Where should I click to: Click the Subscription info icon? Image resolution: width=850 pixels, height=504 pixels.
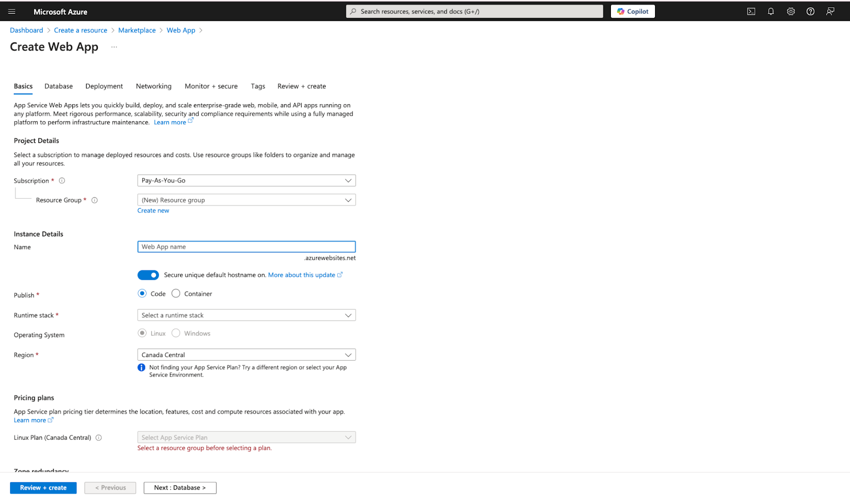pyautogui.click(x=62, y=181)
